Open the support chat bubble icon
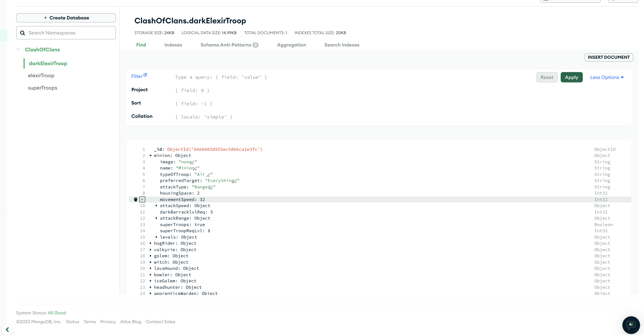Viewport: 644px width, 335px height. pyautogui.click(x=631, y=325)
